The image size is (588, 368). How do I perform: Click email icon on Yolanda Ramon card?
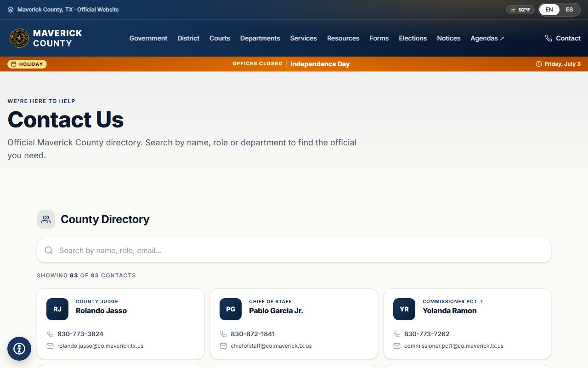pyautogui.click(x=397, y=346)
